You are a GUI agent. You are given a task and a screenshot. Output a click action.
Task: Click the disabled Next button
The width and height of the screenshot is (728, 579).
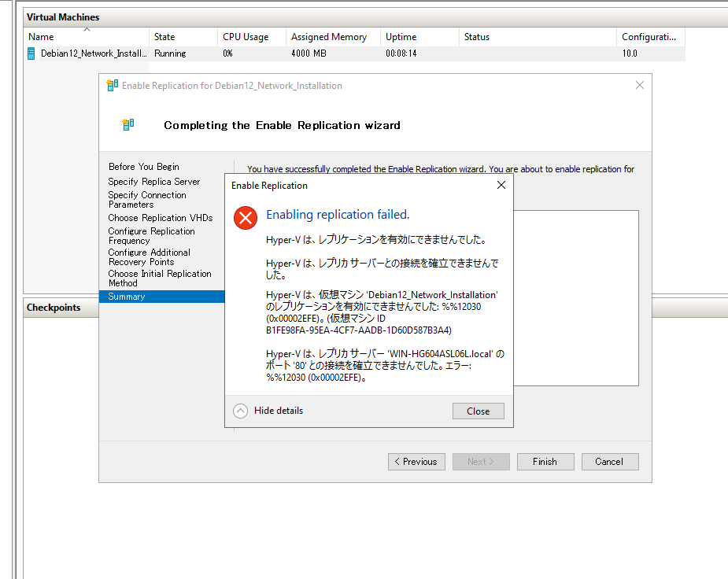coord(481,462)
